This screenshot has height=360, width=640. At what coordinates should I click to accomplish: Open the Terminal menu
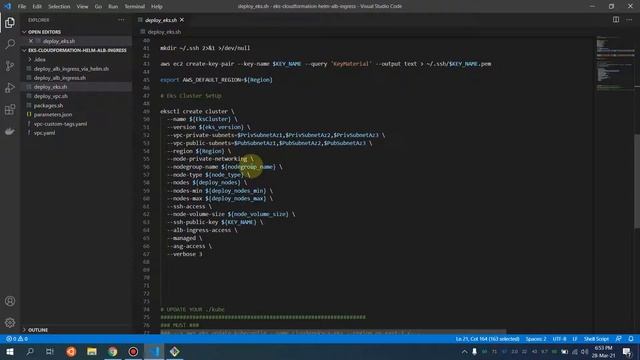(135, 6)
